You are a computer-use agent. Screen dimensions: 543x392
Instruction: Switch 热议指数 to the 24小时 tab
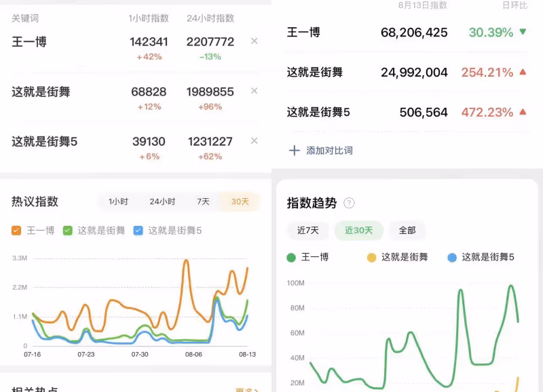(x=162, y=201)
